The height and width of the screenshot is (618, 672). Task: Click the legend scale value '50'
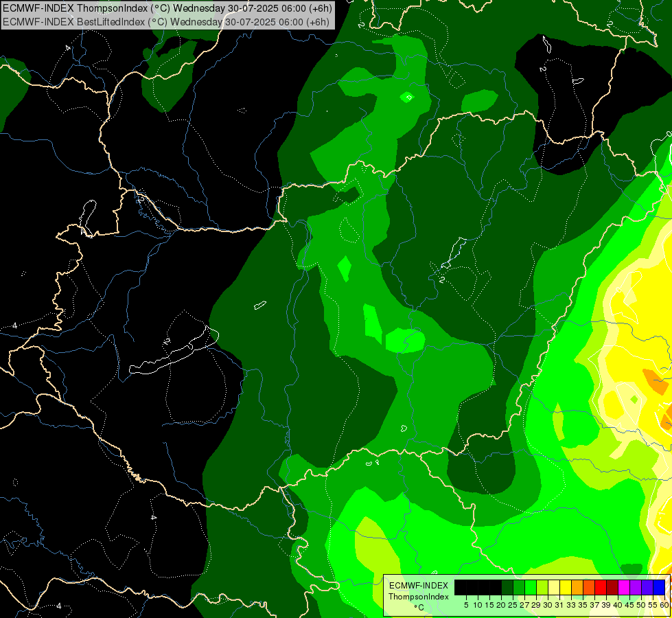point(641,605)
